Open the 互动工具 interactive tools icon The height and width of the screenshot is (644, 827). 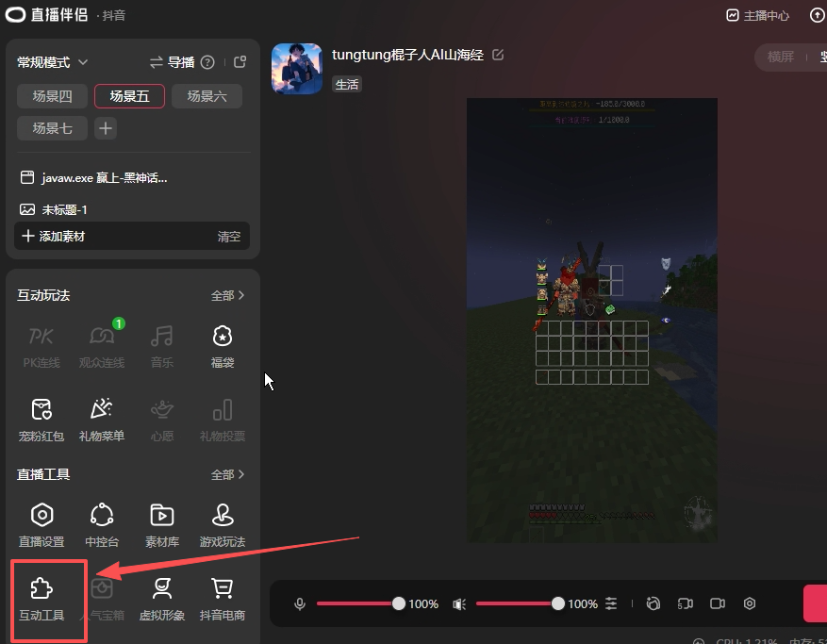click(x=41, y=599)
